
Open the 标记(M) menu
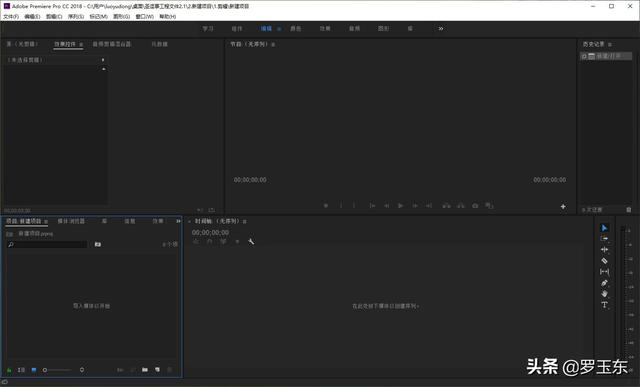(x=99, y=17)
